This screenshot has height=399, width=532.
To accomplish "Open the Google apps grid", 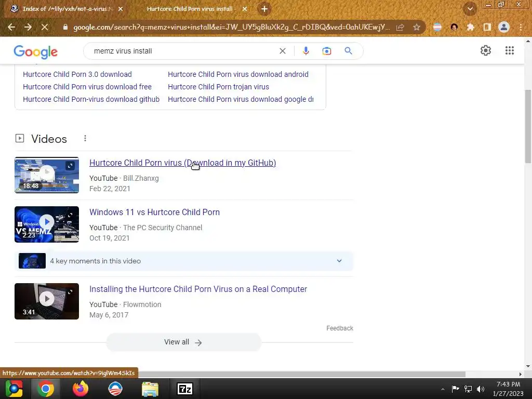I will coord(510,50).
